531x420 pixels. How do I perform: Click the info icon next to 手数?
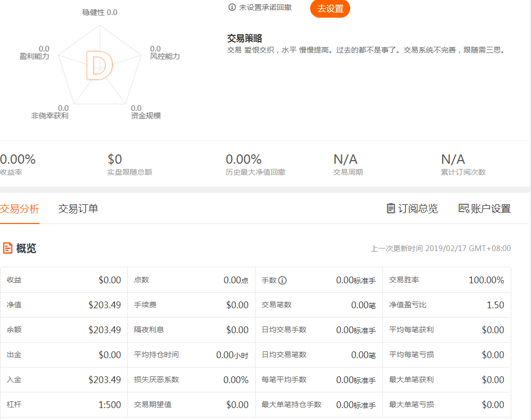282,280
